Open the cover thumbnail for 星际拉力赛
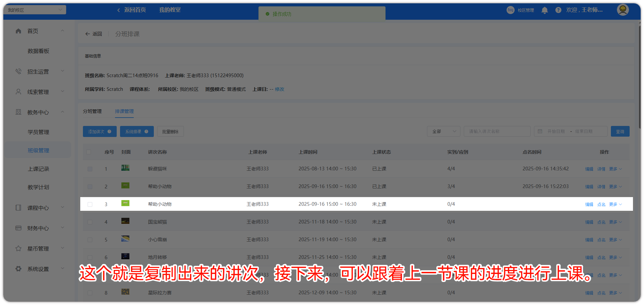This screenshot has height=305, width=644. 125,292
